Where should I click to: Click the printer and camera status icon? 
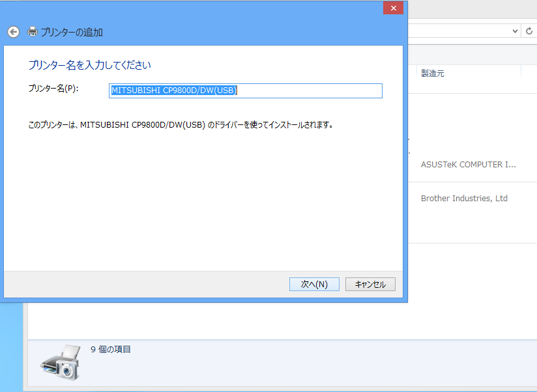(x=61, y=362)
